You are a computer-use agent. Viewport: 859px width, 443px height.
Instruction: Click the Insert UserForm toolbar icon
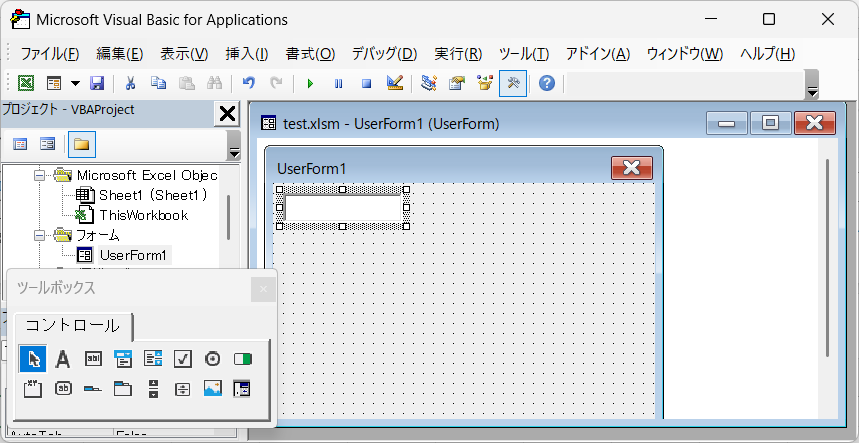(x=54, y=83)
